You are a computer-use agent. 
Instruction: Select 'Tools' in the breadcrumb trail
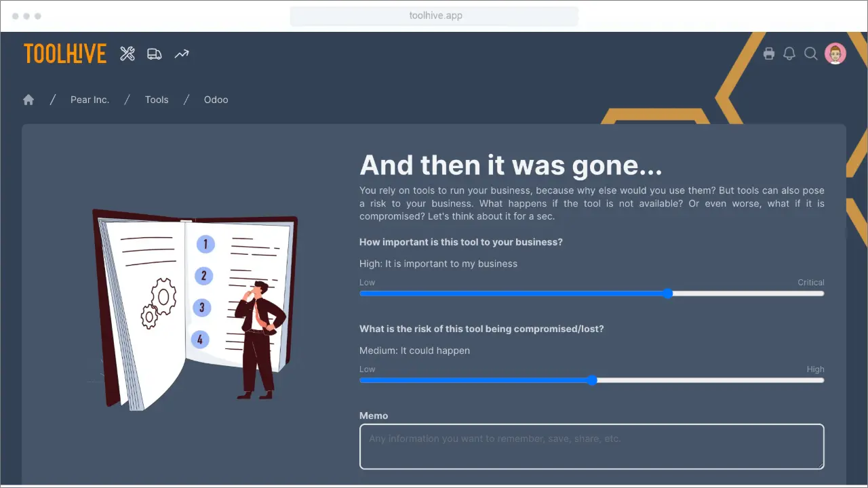[x=157, y=100]
